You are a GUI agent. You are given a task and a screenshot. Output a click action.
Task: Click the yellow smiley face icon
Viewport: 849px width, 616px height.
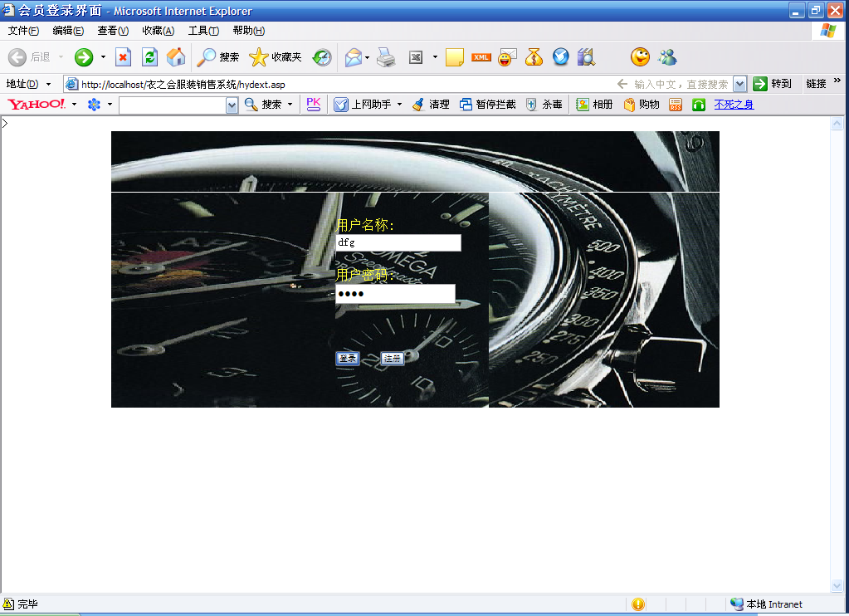tap(640, 57)
